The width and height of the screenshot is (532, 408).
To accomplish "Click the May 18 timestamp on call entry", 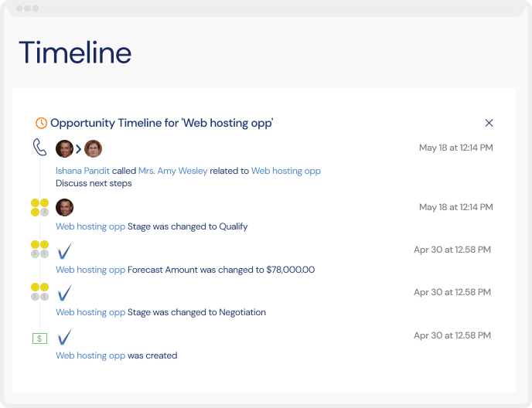I will click(x=456, y=148).
